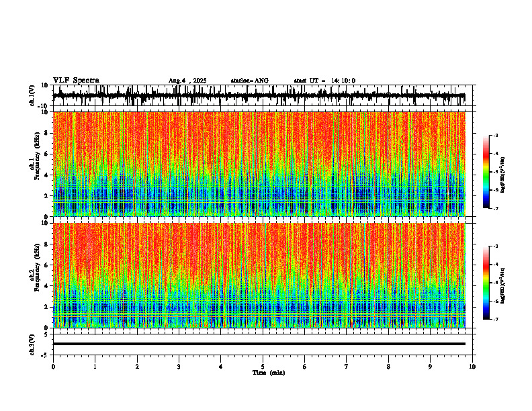
Task: Click the '-4' label on ch.2 color bar
Action: pos(496,265)
